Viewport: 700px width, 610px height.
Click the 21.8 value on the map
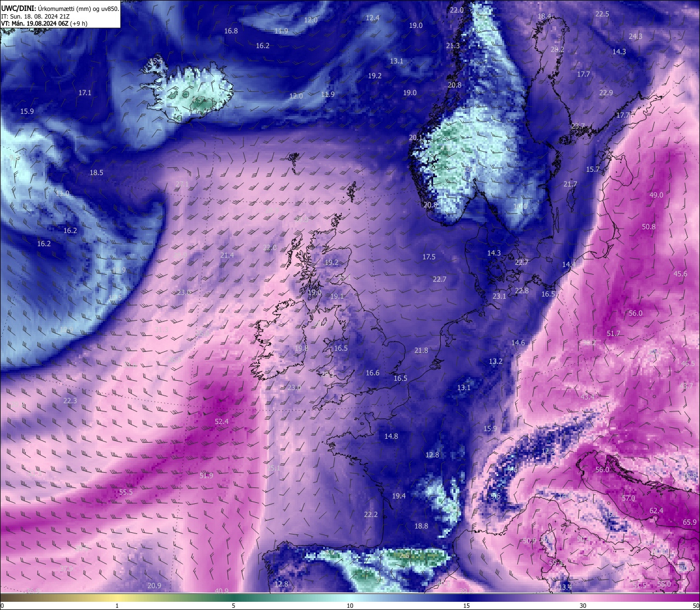pyautogui.click(x=421, y=351)
